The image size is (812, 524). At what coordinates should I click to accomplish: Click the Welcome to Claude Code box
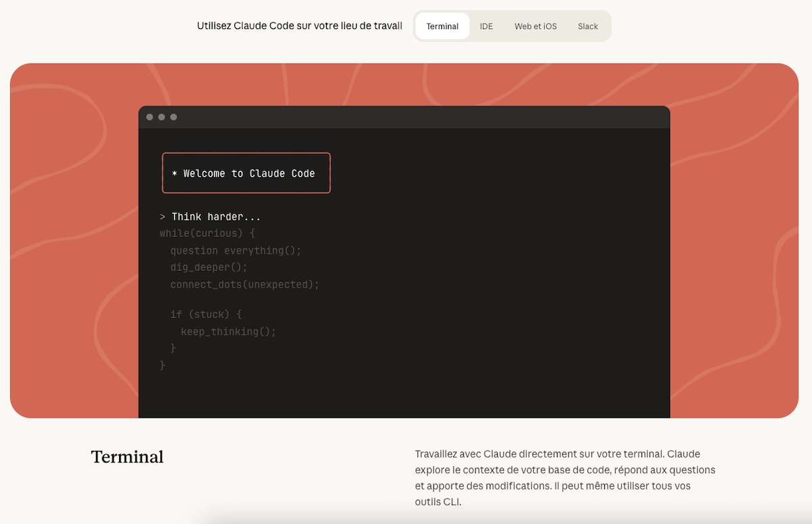pyautogui.click(x=246, y=173)
